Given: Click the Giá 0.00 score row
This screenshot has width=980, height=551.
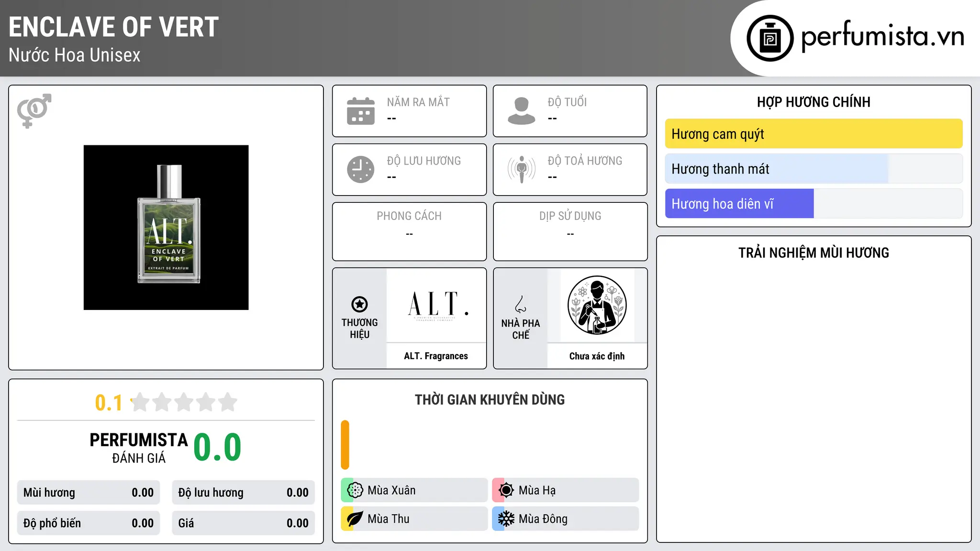Looking at the screenshot, I should (244, 523).
